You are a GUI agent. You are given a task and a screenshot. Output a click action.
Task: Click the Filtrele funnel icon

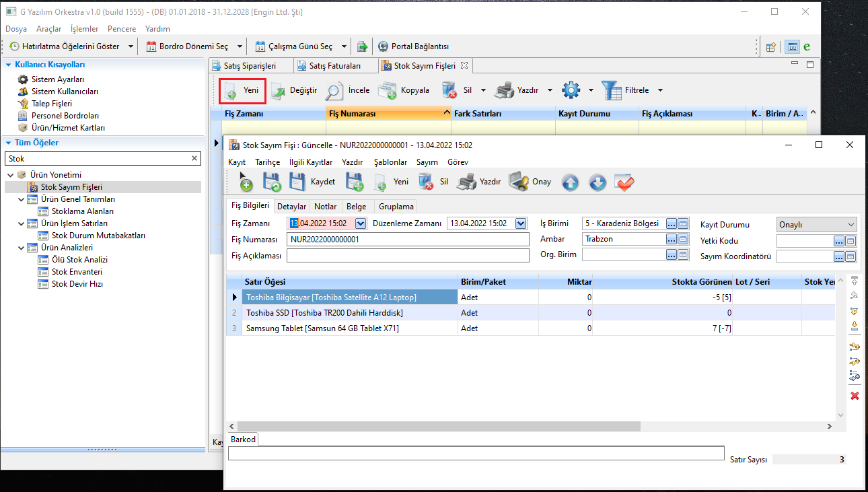pyautogui.click(x=611, y=90)
